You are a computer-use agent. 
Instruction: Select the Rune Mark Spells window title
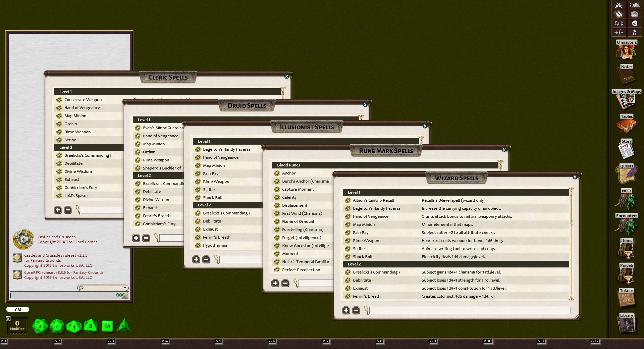[x=386, y=151]
